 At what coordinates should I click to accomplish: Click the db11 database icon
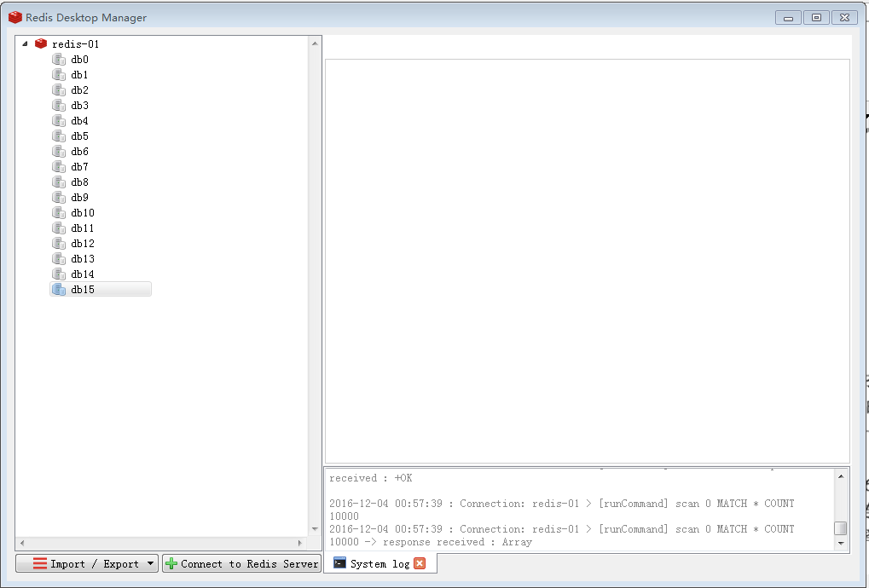click(x=59, y=228)
